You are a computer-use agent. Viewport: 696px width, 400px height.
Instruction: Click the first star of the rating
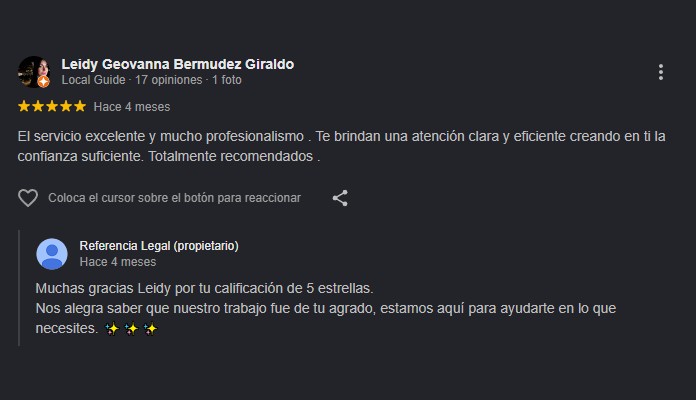(24, 106)
